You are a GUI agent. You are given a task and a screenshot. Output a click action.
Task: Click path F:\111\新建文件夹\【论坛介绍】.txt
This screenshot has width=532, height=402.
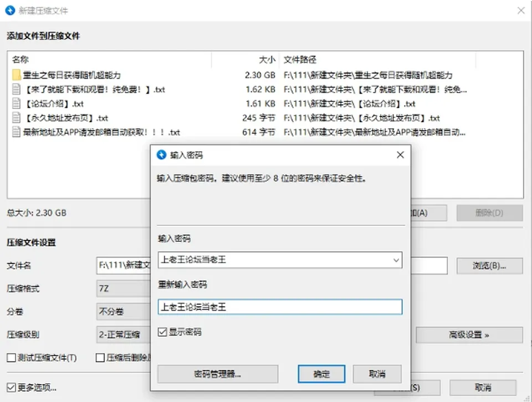click(350, 104)
